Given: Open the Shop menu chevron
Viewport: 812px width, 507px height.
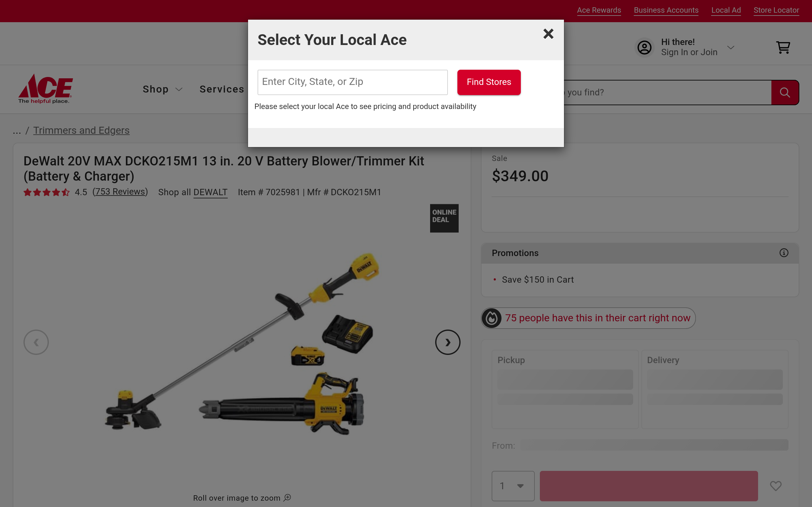Looking at the screenshot, I should pyautogui.click(x=179, y=90).
